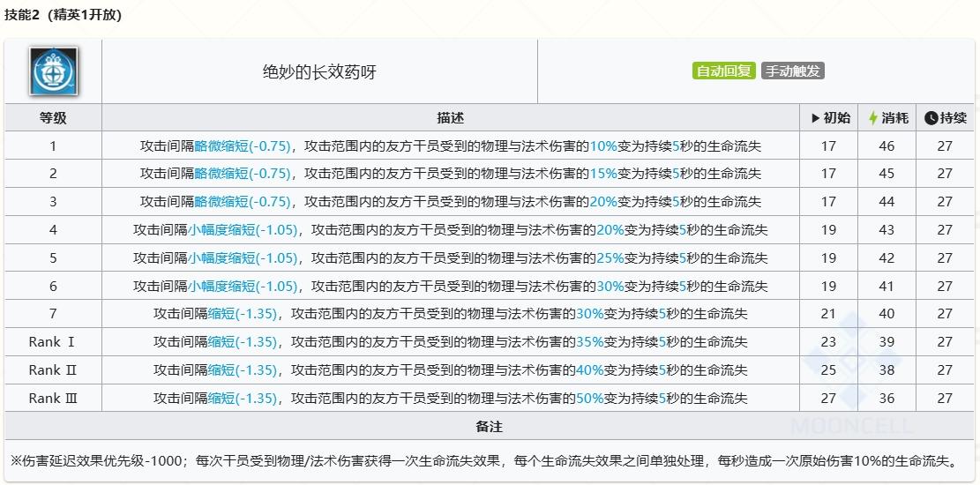Click blue 缩短(-1.35) in Rank Ⅱ row
Viewport: 980px width, 485px height.
click(x=243, y=370)
